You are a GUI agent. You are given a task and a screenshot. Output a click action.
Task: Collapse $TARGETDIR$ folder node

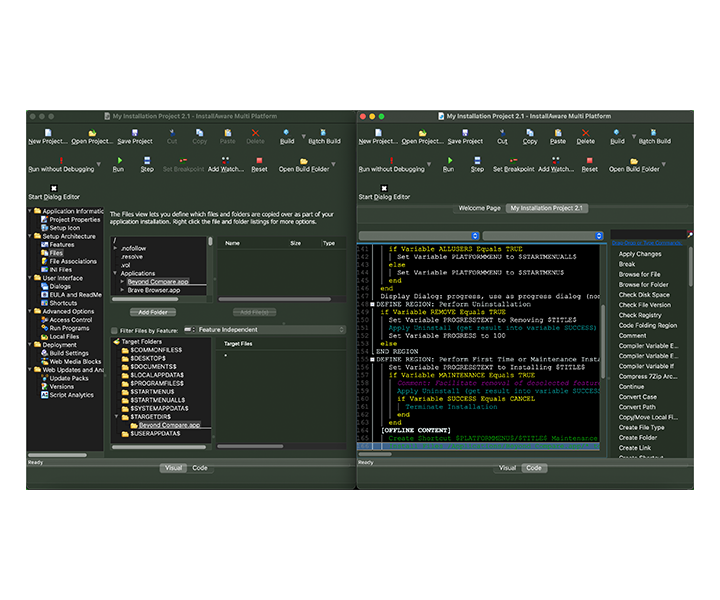[x=117, y=417]
